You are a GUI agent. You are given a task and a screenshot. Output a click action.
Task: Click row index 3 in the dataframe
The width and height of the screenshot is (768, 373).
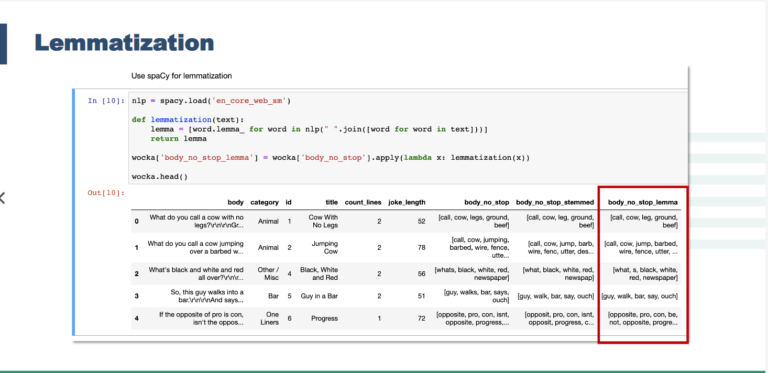pos(137,296)
